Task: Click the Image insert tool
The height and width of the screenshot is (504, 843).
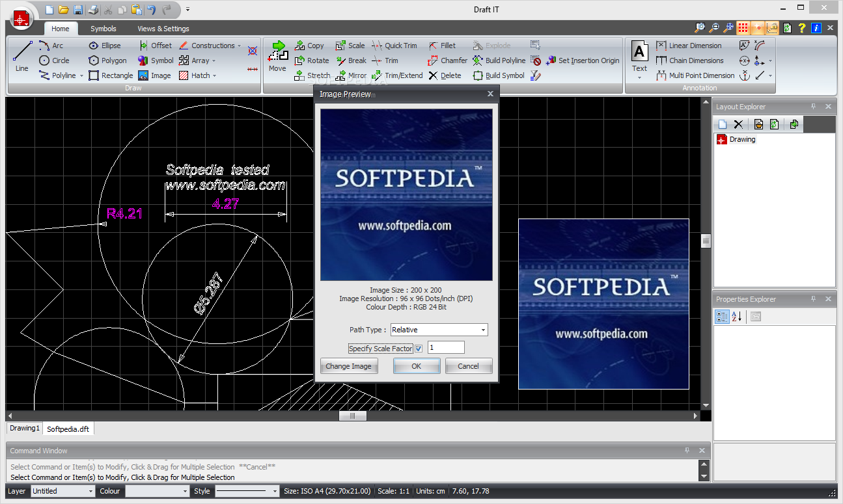Action: [154, 75]
